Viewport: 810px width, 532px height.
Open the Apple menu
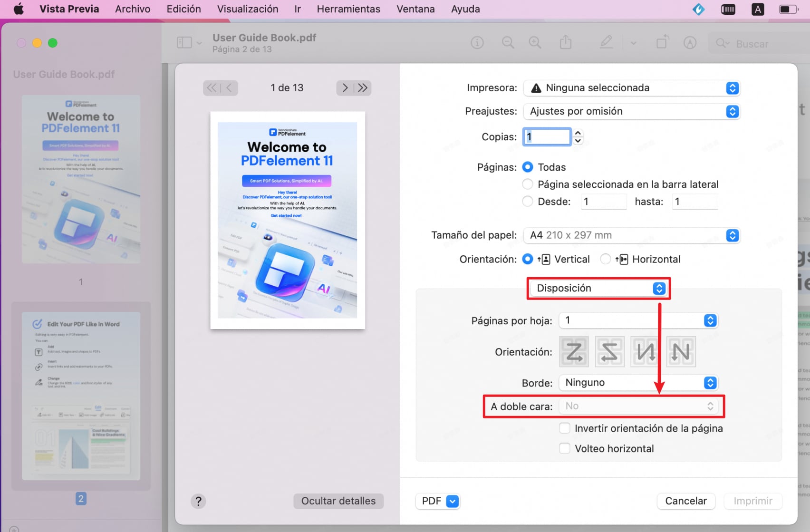click(x=19, y=9)
